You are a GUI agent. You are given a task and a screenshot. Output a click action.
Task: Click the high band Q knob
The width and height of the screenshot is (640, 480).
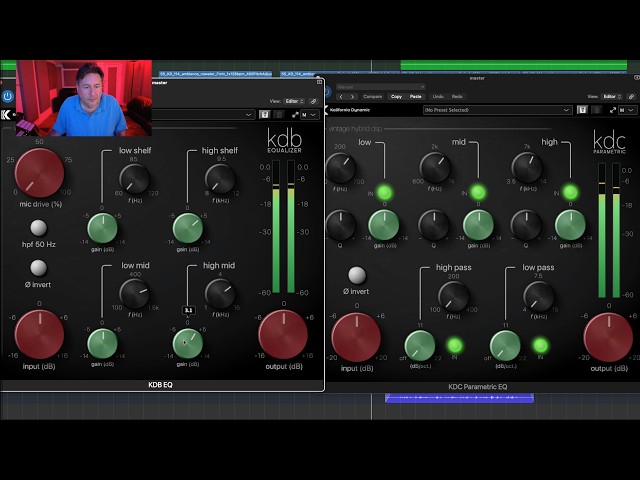[526, 225]
